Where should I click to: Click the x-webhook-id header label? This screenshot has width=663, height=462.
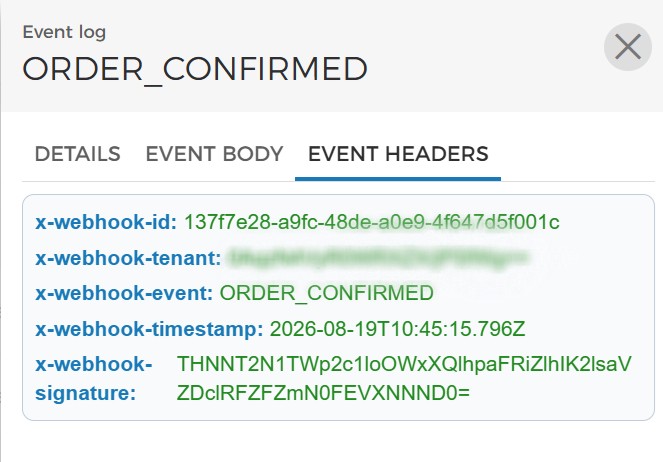[x=106, y=222]
